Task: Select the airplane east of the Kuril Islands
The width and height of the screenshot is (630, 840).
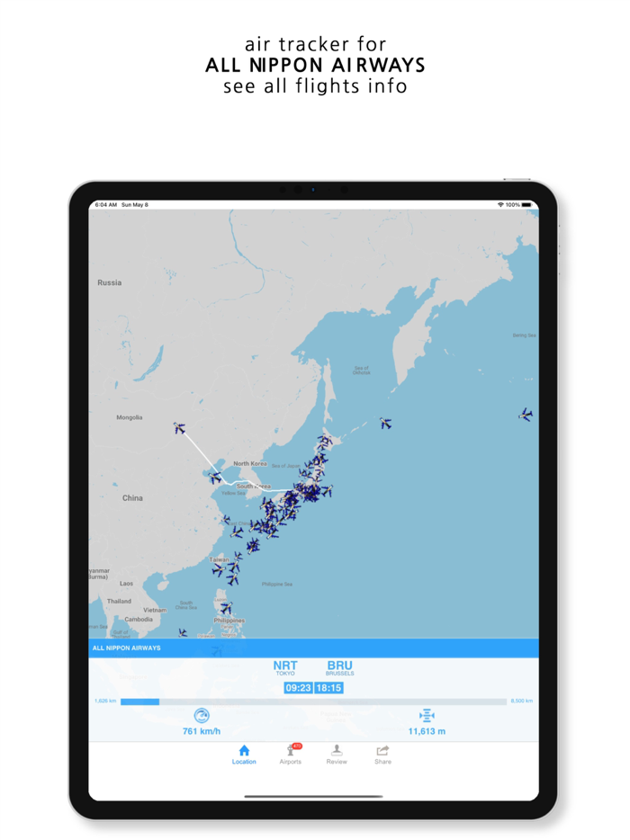Action: [x=385, y=424]
